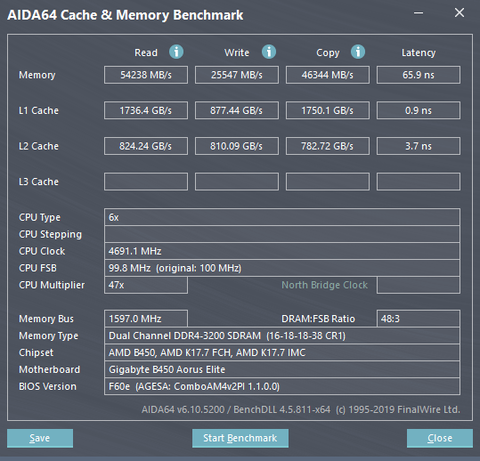Image resolution: width=480 pixels, height=461 pixels.
Task: Select Memory Copy value 46344 MB/s
Action: click(x=328, y=75)
